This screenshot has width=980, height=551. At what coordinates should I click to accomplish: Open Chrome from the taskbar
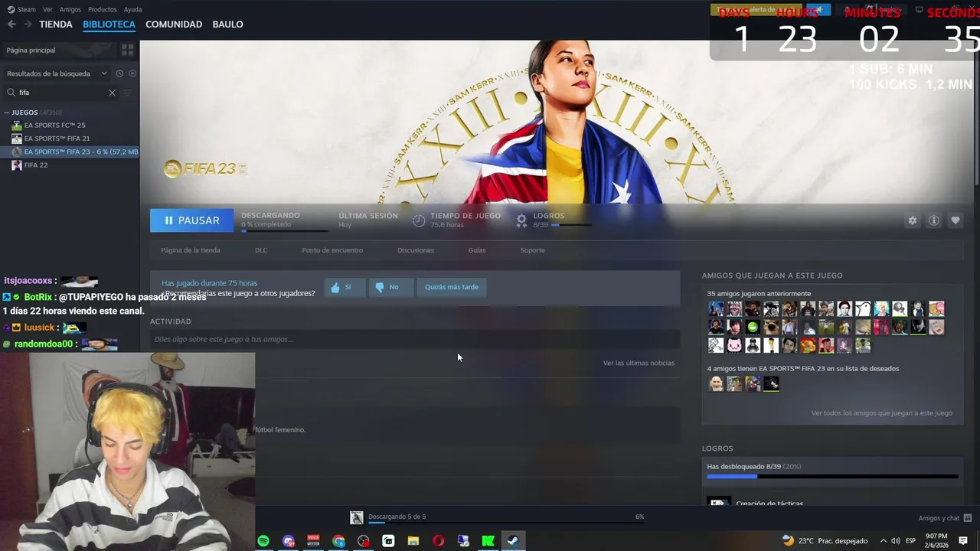click(338, 541)
